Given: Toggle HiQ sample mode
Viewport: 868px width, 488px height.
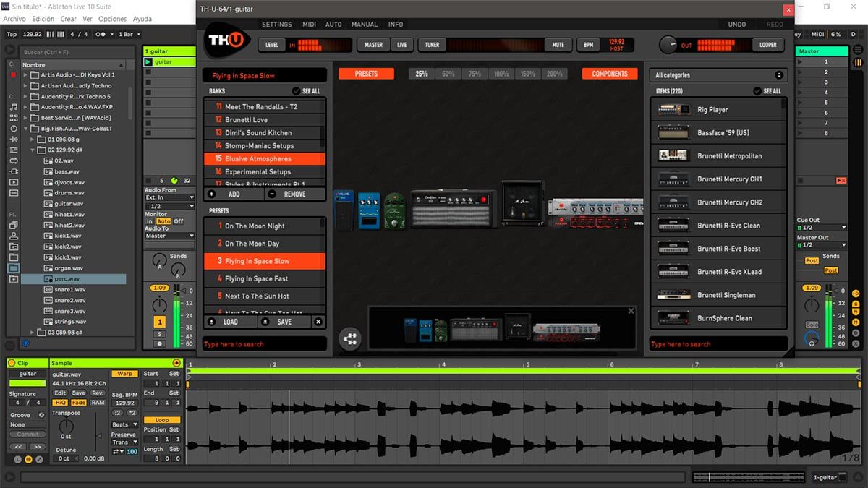Looking at the screenshot, I should [x=60, y=403].
